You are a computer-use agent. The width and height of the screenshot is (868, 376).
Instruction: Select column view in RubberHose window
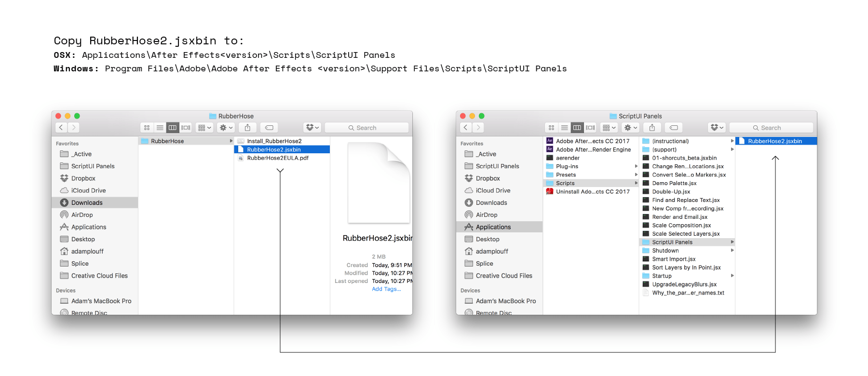[173, 128]
